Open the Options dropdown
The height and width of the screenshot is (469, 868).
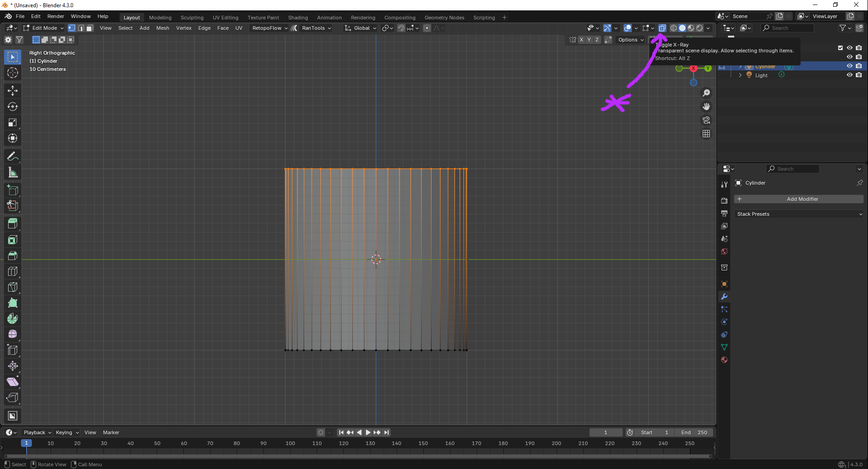click(x=631, y=40)
